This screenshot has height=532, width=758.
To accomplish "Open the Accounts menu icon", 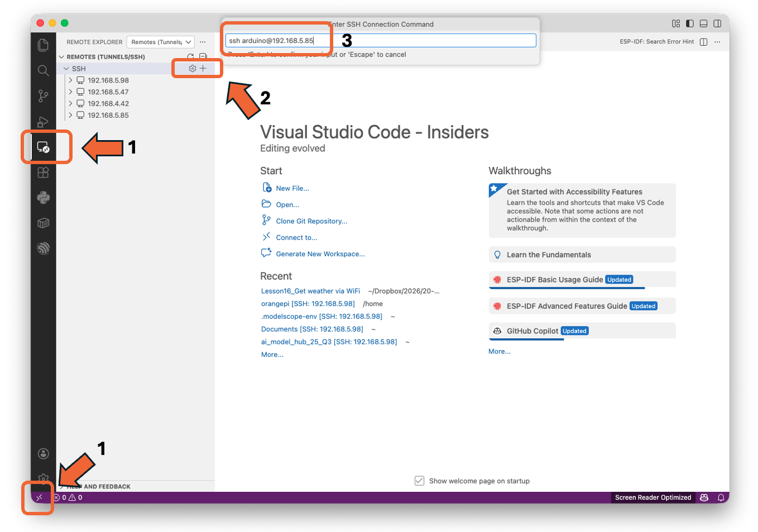I will coord(43,453).
